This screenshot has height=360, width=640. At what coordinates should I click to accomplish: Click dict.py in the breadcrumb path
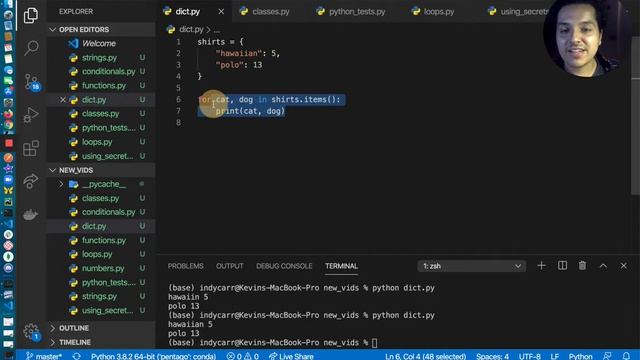(x=191, y=29)
